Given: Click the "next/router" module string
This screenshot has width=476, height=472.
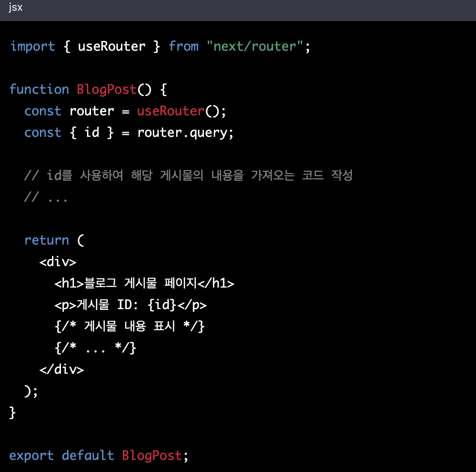Looking at the screenshot, I should [254, 46].
